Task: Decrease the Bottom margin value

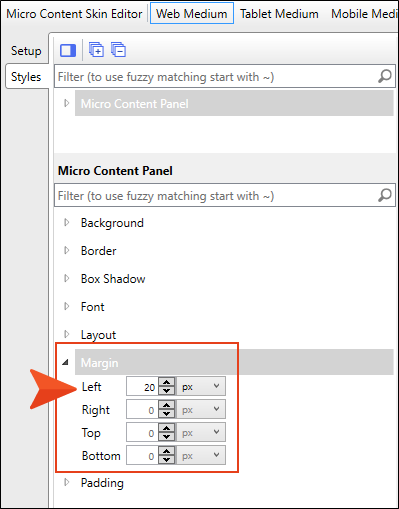Action: point(166,460)
